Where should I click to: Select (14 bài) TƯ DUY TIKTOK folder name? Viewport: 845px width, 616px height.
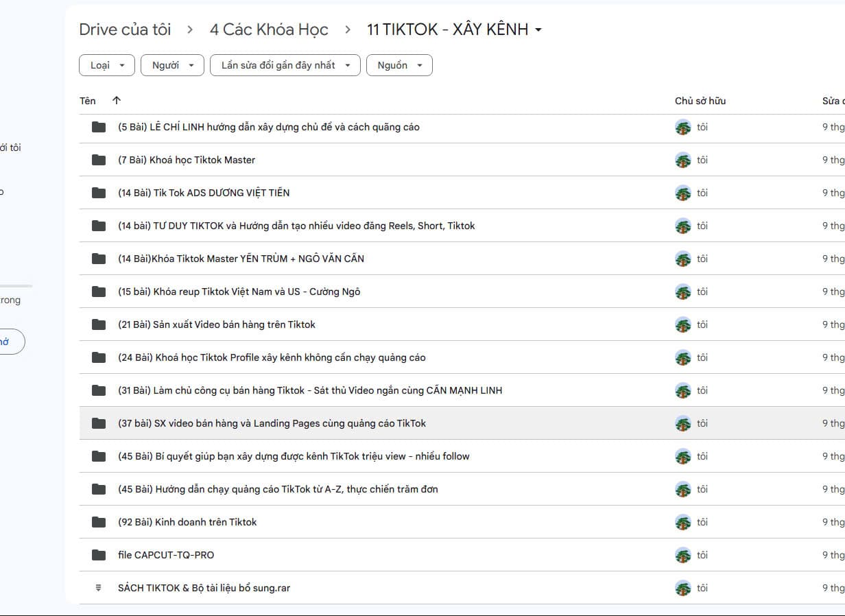(296, 226)
